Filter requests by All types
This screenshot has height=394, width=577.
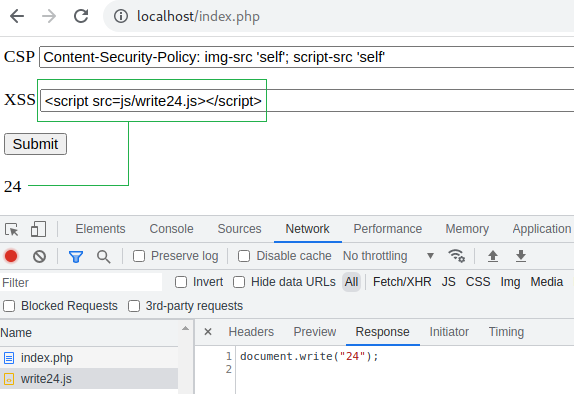pyautogui.click(x=351, y=282)
